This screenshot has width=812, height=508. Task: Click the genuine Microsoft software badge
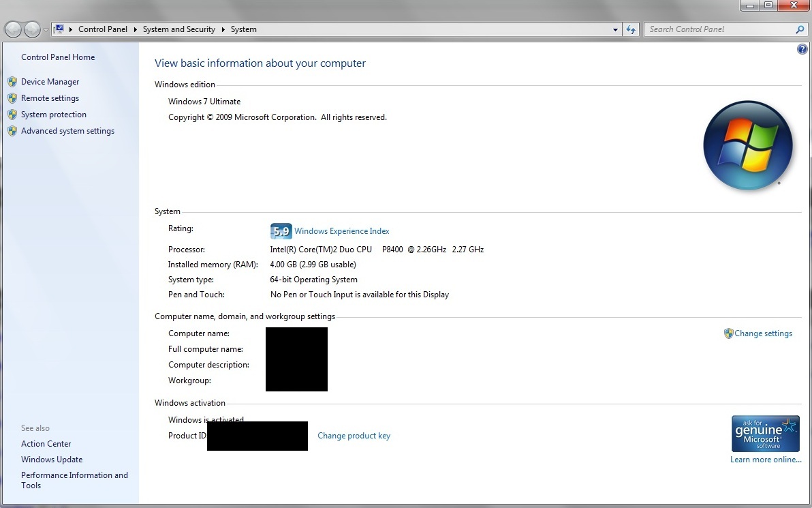[766, 434]
